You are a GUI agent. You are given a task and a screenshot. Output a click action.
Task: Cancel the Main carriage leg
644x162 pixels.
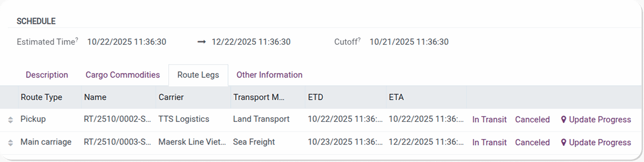pyautogui.click(x=532, y=142)
